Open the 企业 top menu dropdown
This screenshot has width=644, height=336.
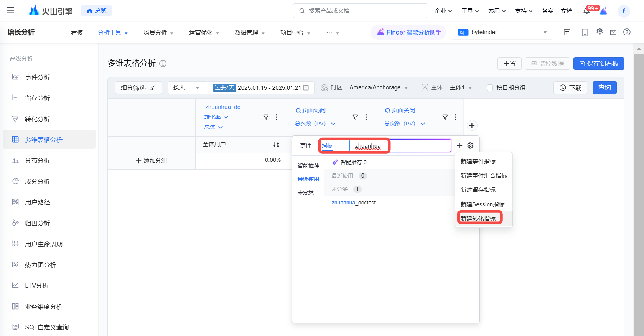click(443, 11)
